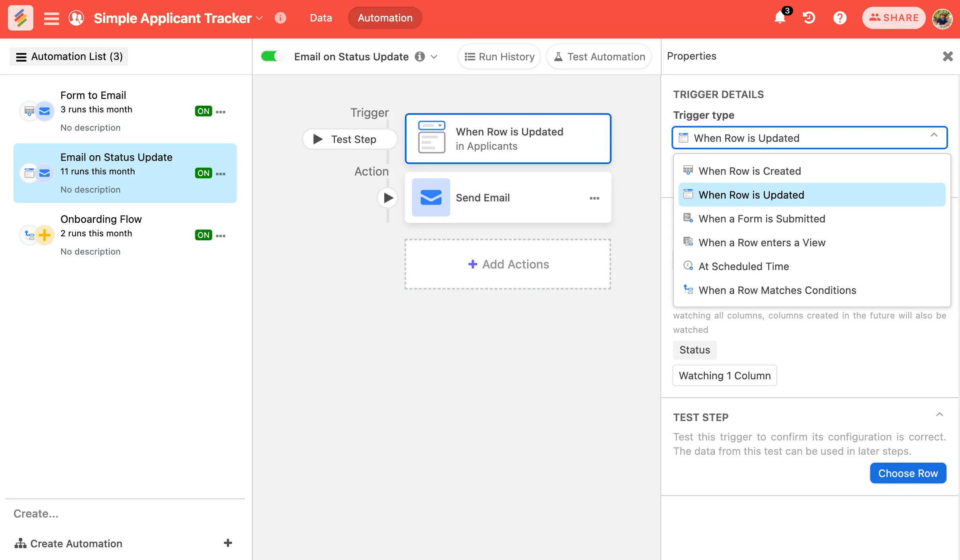Open the hamburger navigation menu

[x=51, y=18]
